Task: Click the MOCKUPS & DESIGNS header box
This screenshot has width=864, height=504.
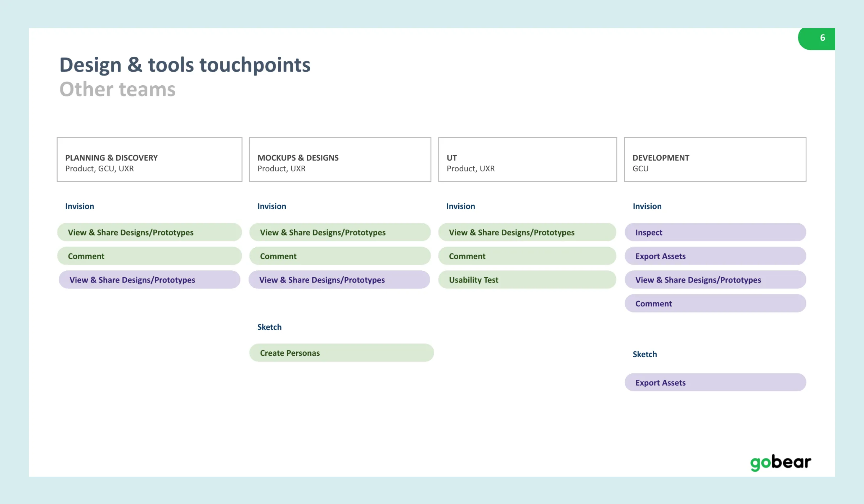Action: [340, 159]
